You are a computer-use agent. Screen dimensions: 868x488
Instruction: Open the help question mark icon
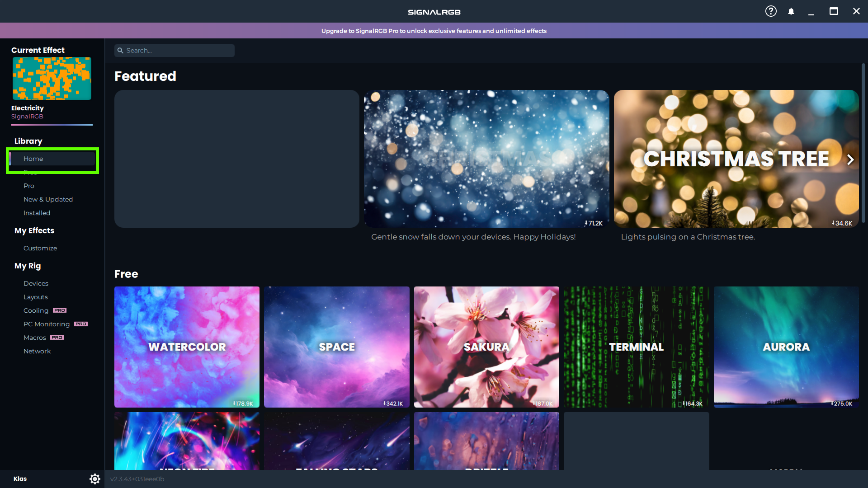[771, 11]
